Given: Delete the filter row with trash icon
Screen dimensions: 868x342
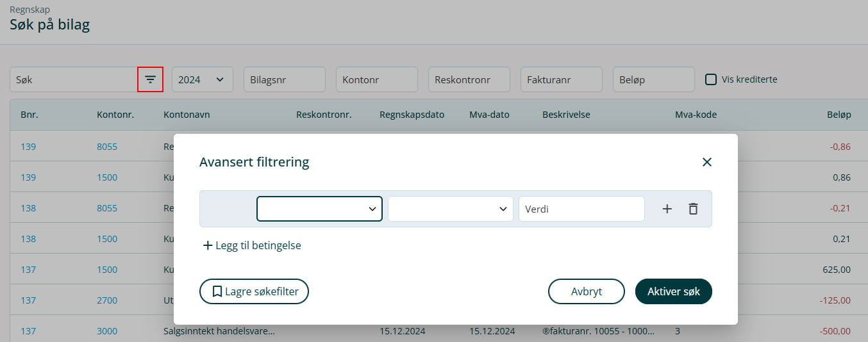Looking at the screenshot, I should pos(693,209).
